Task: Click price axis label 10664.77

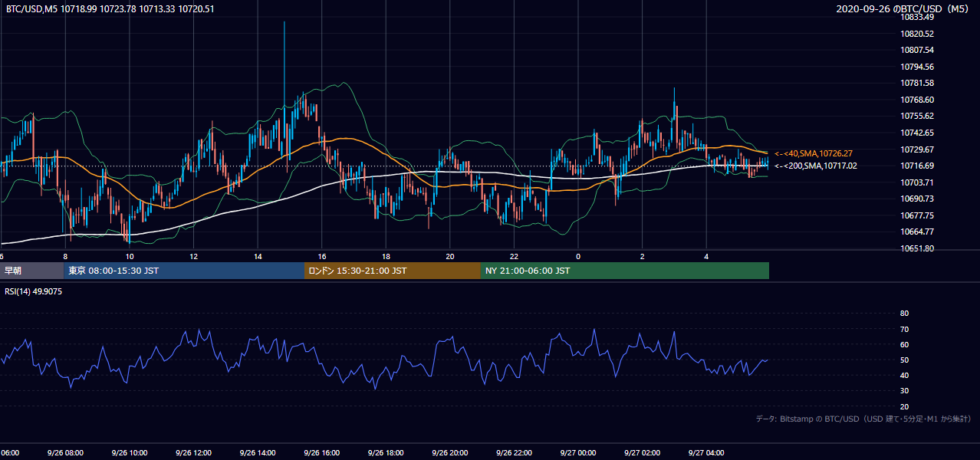Action: (x=917, y=232)
